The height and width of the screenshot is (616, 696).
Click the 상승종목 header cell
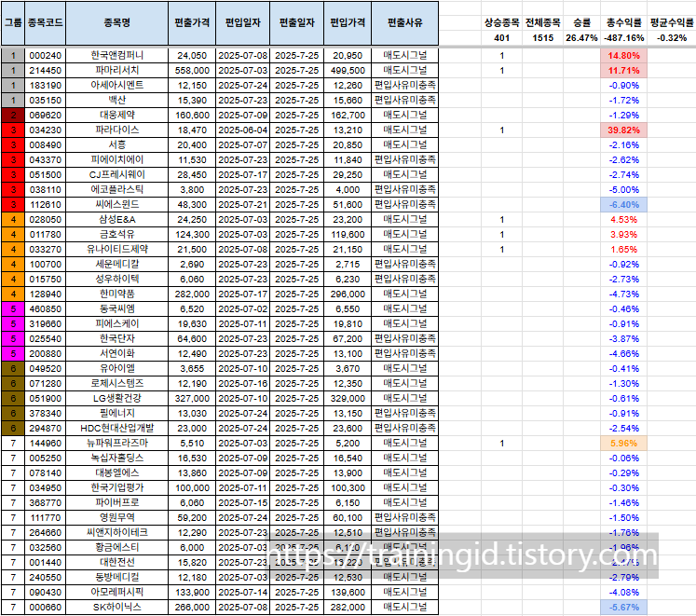(501, 23)
